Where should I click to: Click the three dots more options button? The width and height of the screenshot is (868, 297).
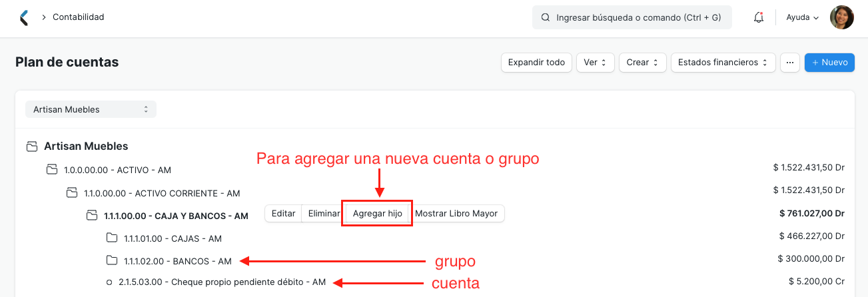point(789,63)
